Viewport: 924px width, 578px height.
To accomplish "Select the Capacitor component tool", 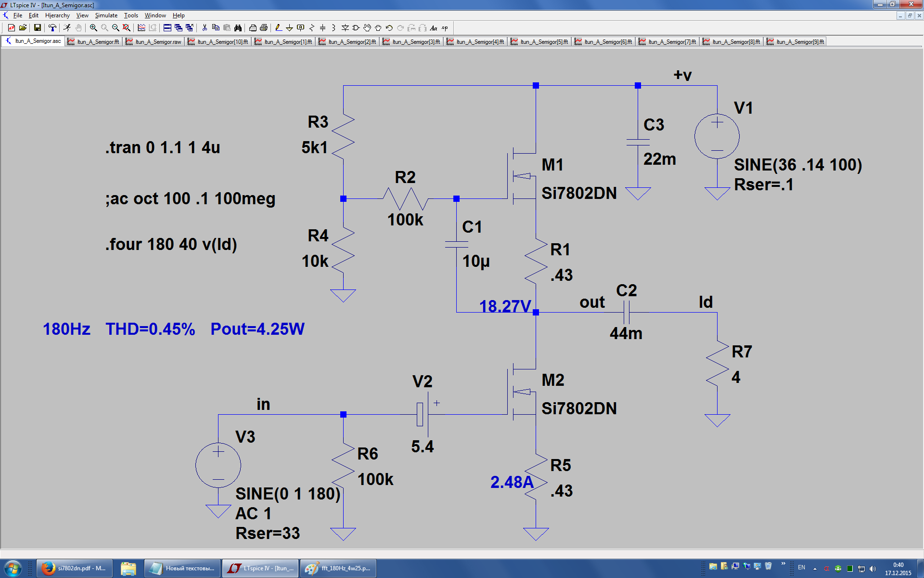I will pos(322,28).
